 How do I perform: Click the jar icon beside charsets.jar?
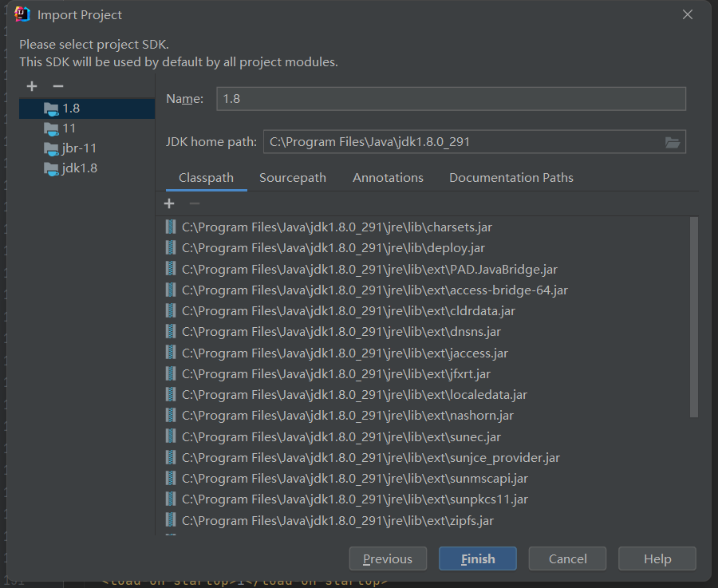(171, 227)
